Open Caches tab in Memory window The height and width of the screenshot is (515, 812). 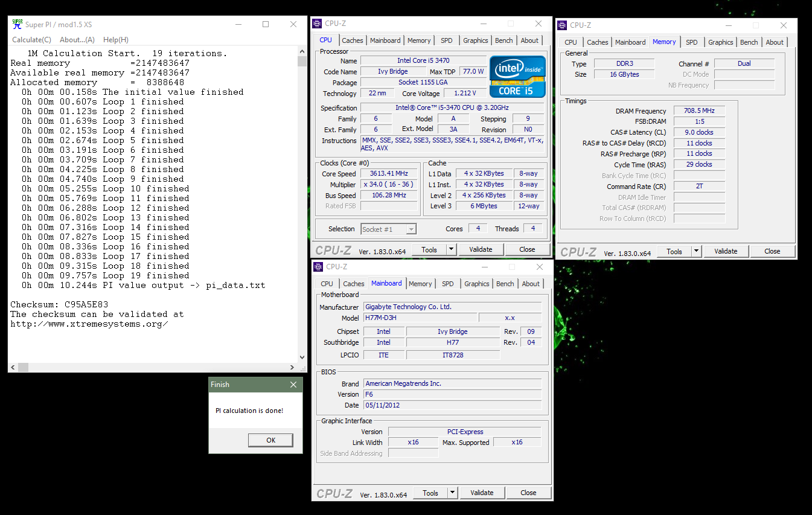click(598, 42)
